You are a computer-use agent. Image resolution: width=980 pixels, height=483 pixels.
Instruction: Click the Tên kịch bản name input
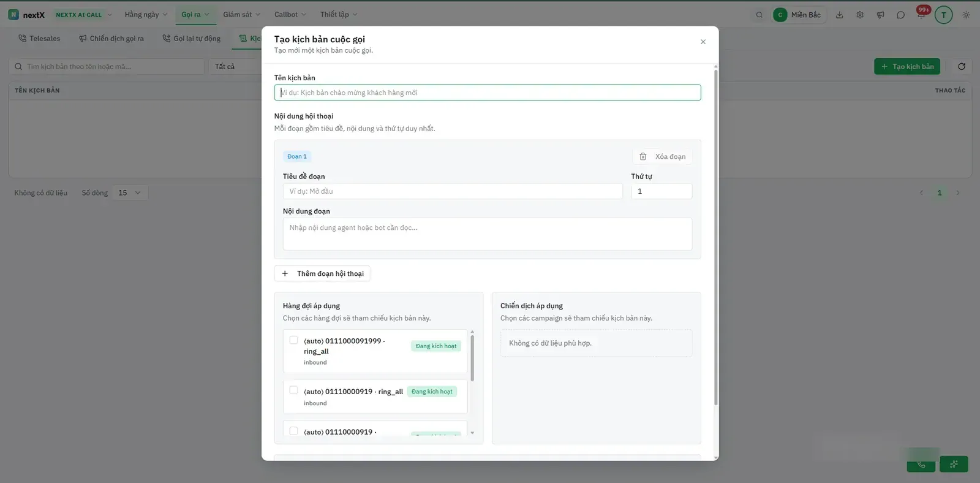(x=488, y=93)
